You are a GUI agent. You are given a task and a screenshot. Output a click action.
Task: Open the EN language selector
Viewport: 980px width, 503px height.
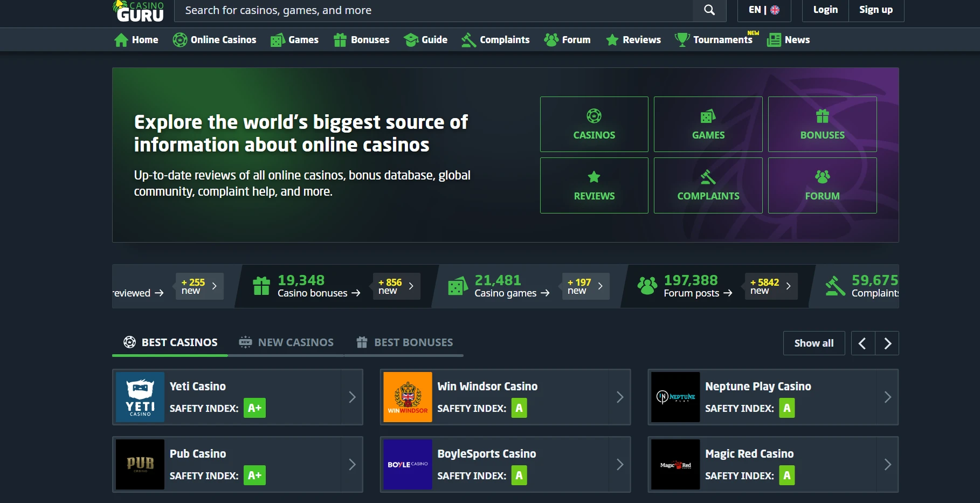[764, 10]
